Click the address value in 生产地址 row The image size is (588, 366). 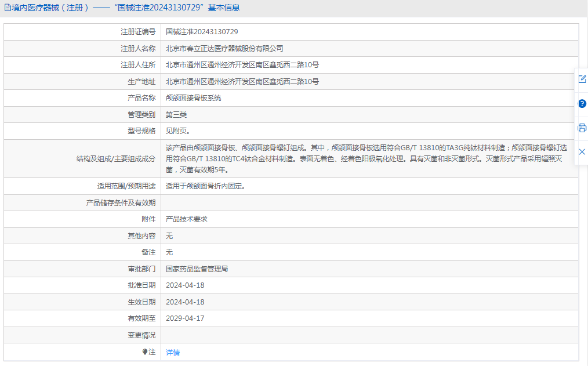(242, 81)
